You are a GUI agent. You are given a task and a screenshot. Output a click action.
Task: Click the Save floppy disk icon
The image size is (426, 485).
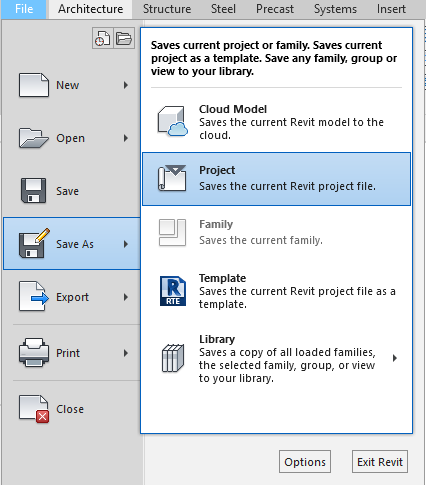(33, 191)
